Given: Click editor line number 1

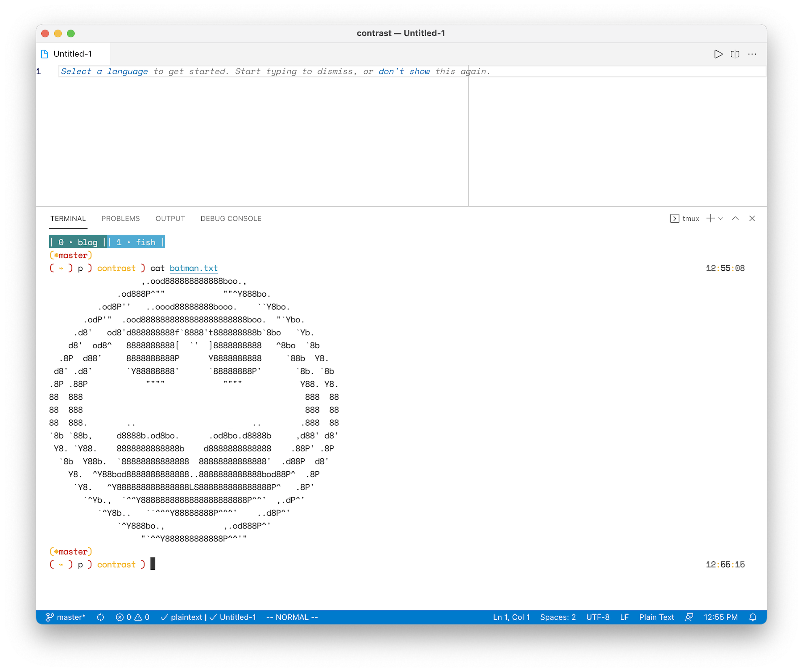Looking at the screenshot, I should coord(39,71).
